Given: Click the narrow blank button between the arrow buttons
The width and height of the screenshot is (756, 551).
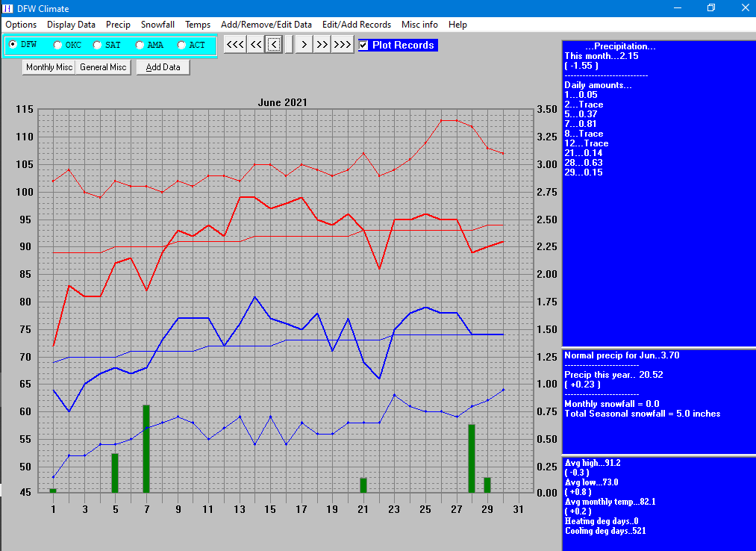Looking at the screenshot, I should 289,45.
